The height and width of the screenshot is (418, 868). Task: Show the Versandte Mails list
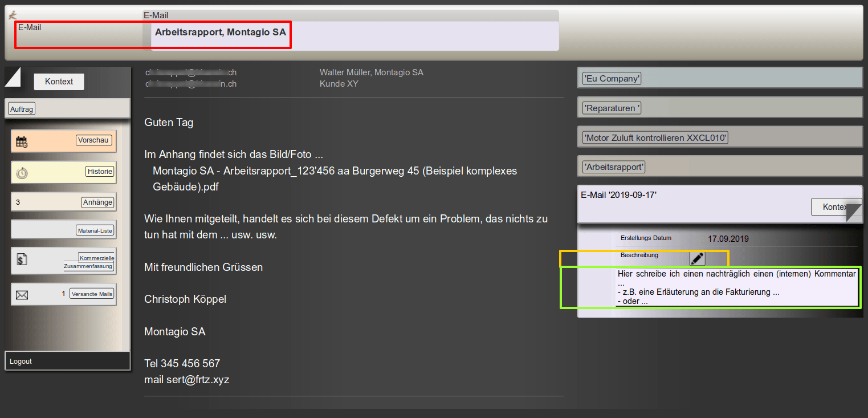coord(92,294)
